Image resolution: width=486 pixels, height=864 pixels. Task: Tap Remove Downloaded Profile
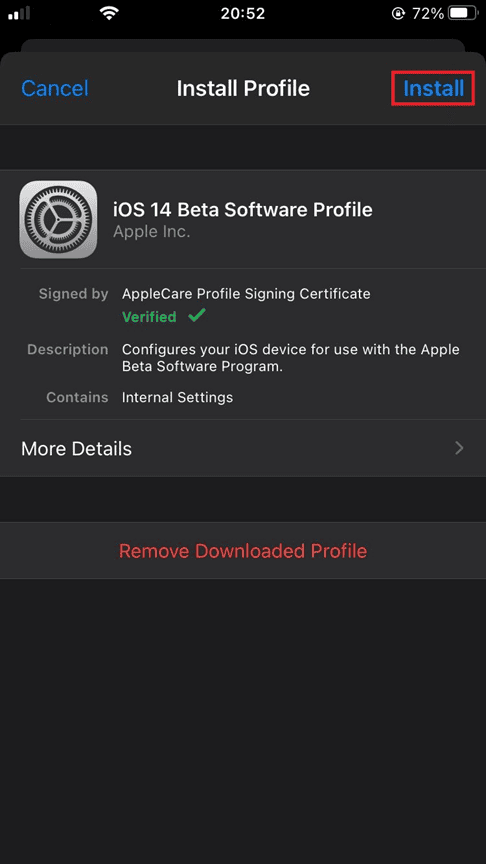[243, 550]
